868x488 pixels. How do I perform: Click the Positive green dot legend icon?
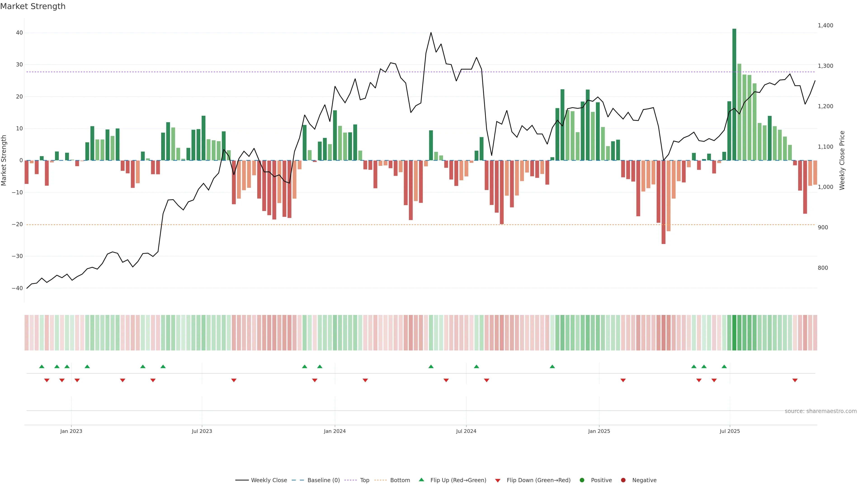tap(582, 480)
